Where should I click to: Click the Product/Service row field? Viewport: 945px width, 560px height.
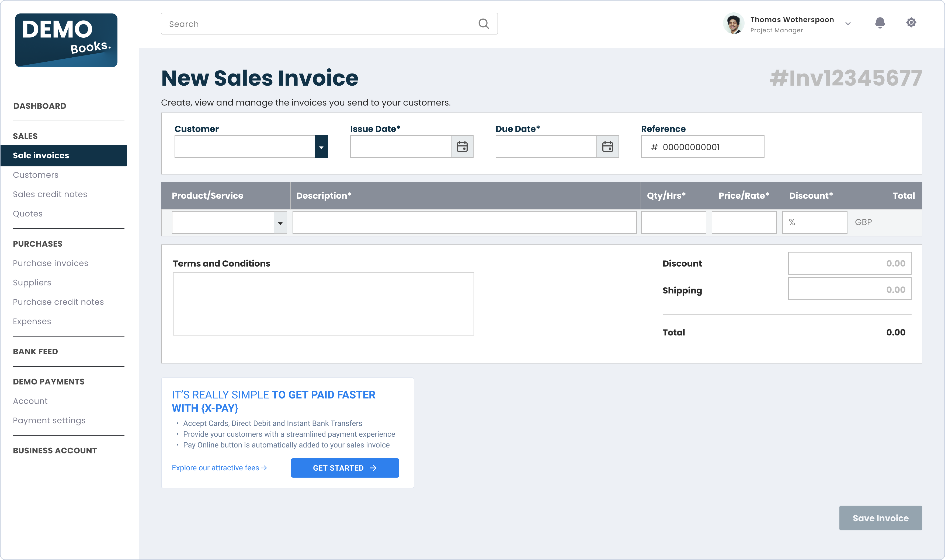[x=229, y=222]
